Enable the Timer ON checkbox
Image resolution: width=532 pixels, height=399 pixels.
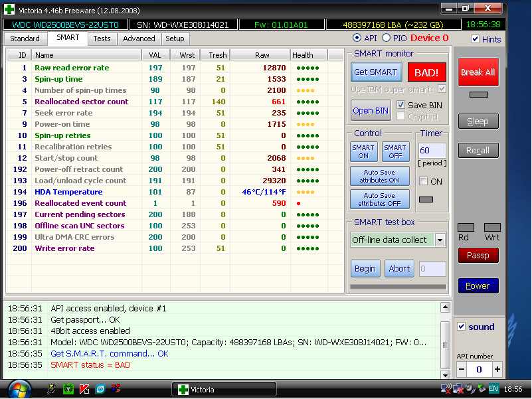click(x=423, y=181)
